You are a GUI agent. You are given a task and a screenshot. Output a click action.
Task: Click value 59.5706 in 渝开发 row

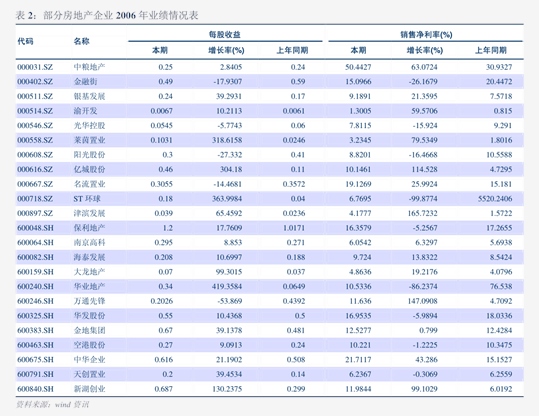(x=424, y=111)
